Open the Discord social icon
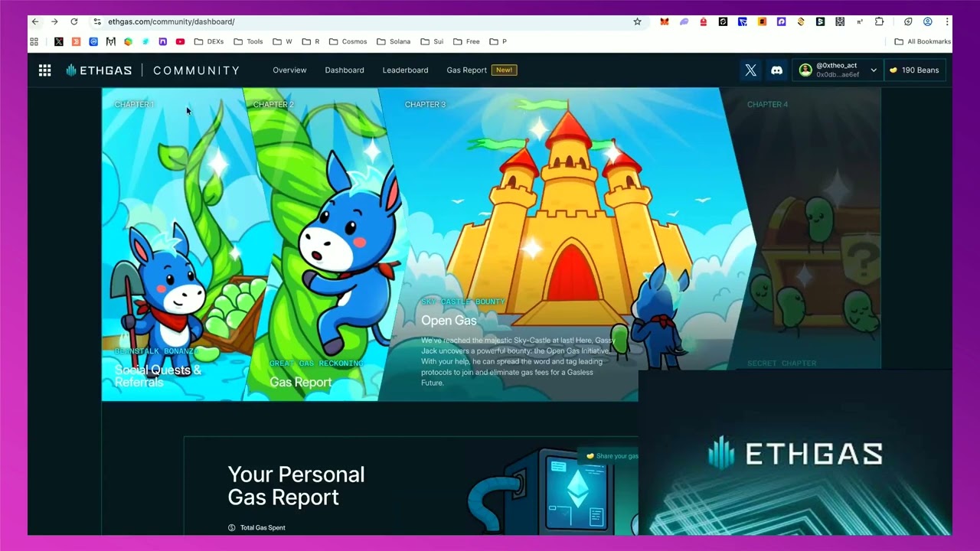 (x=776, y=70)
